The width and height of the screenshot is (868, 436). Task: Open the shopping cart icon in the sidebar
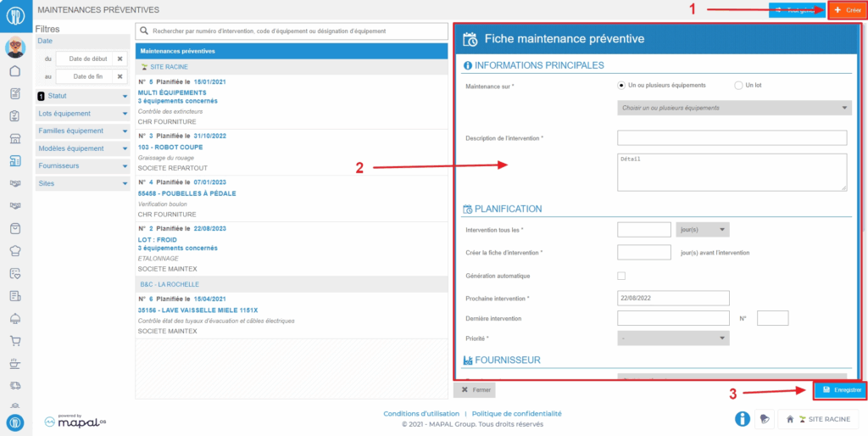pyautogui.click(x=14, y=341)
